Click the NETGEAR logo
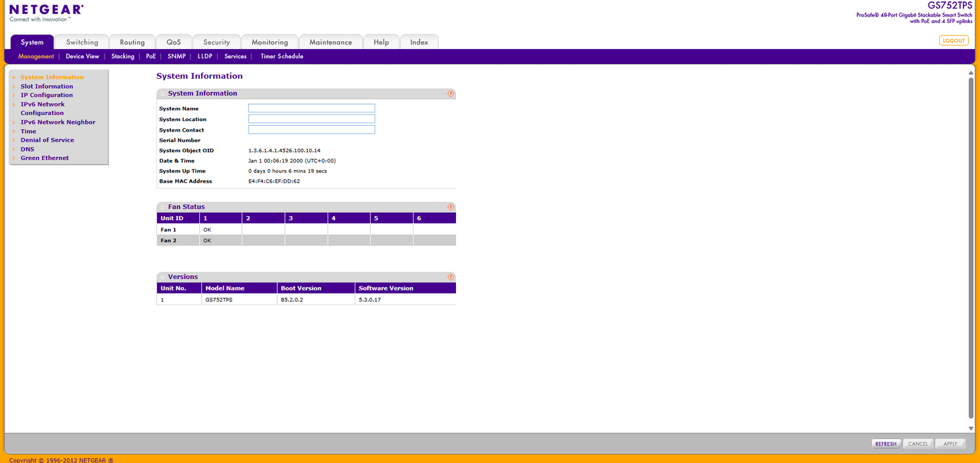Viewport: 980px width, 463px height. tap(46, 10)
